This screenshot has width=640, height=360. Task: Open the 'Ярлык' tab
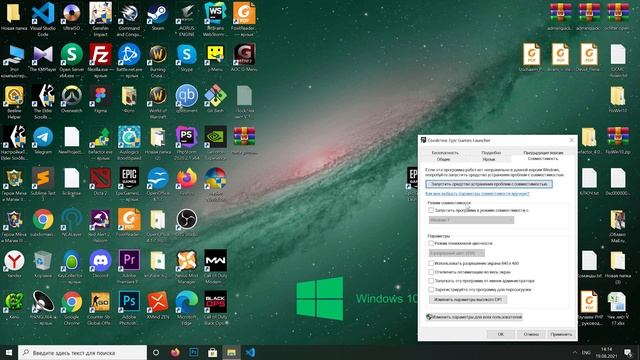click(x=489, y=159)
